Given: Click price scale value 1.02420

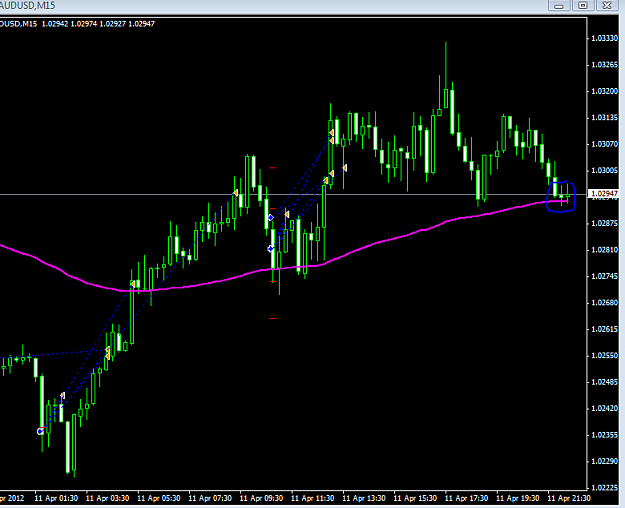Looking at the screenshot, I should (x=604, y=409).
